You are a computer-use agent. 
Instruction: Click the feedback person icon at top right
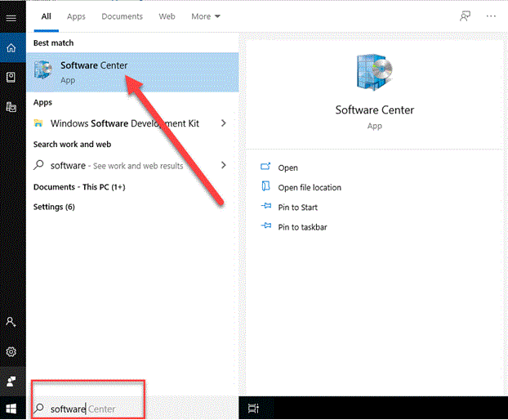pos(465,16)
